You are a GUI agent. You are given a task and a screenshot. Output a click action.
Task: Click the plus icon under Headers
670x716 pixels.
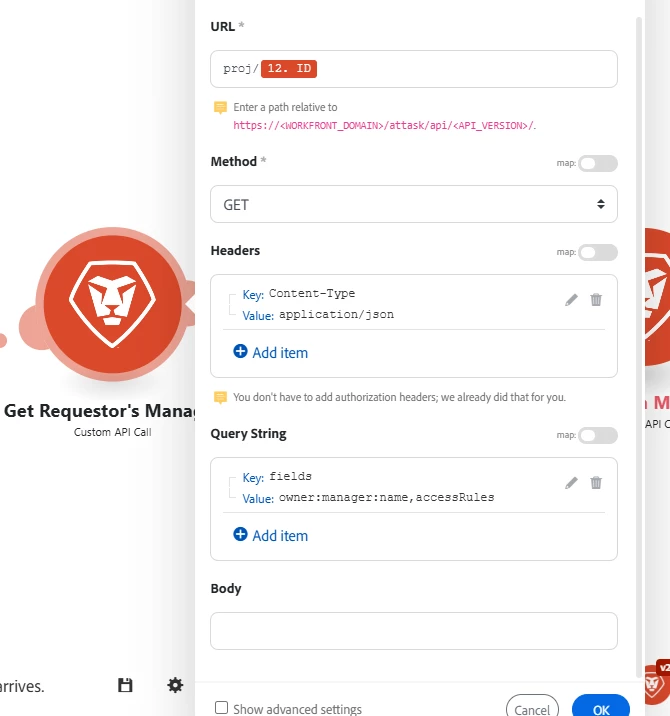coord(240,351)
